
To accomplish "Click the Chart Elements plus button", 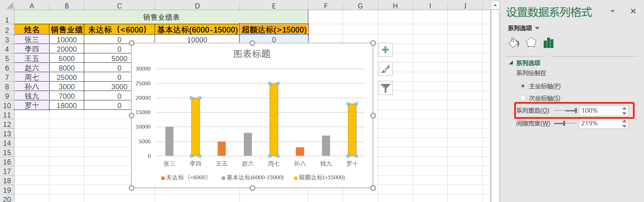I will click(x=385, y=50).
